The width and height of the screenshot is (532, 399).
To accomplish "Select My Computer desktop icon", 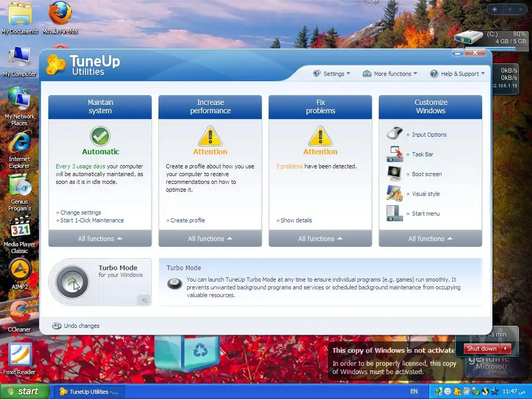I will point(19,62).
